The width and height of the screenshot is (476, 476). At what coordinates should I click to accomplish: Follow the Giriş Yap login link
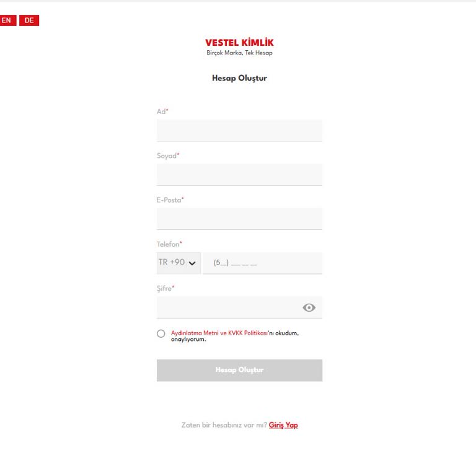tap(283, 425)
